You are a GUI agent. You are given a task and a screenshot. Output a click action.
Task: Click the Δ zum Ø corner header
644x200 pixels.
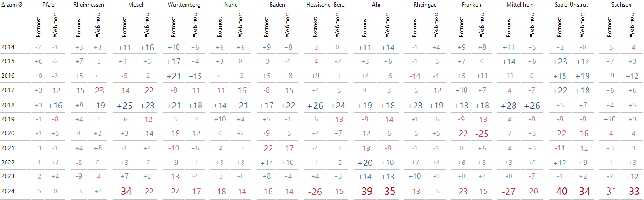(13, 4)
